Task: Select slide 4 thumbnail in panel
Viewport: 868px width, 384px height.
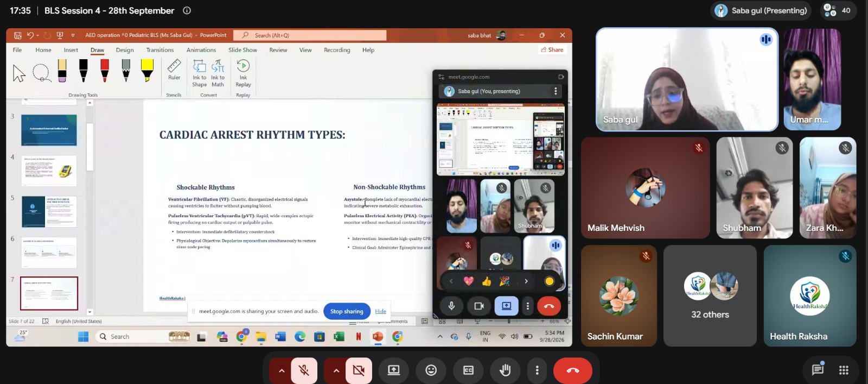Action: tap(49, 171)
